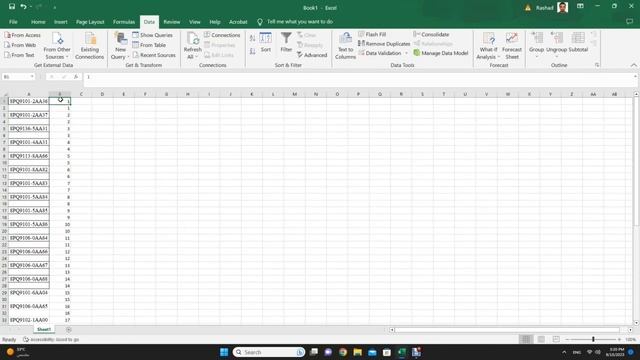Image resolution: width=640 pixels, height=360 pixels.
Task: Open What-If Analysis dropdown
Action: click(488, 53)
